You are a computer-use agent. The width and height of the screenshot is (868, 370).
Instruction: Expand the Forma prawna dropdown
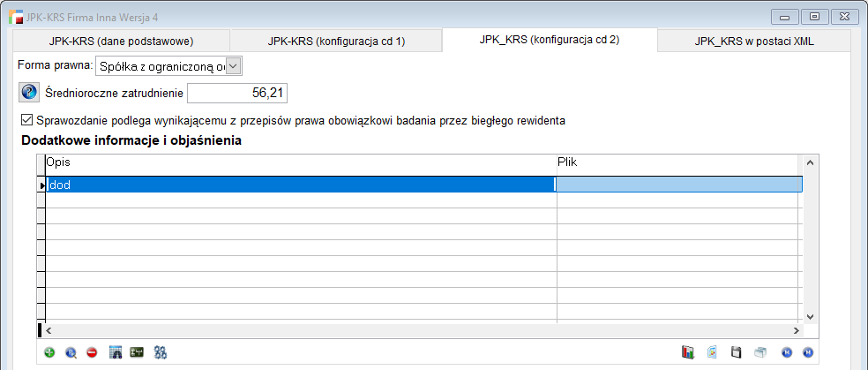[233, 66]
